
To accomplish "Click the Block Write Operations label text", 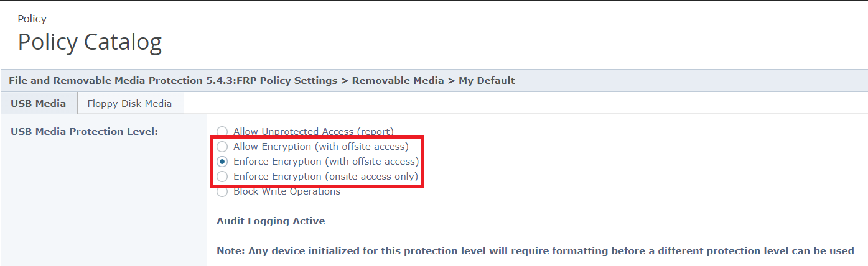I will (x=287, y=191).
